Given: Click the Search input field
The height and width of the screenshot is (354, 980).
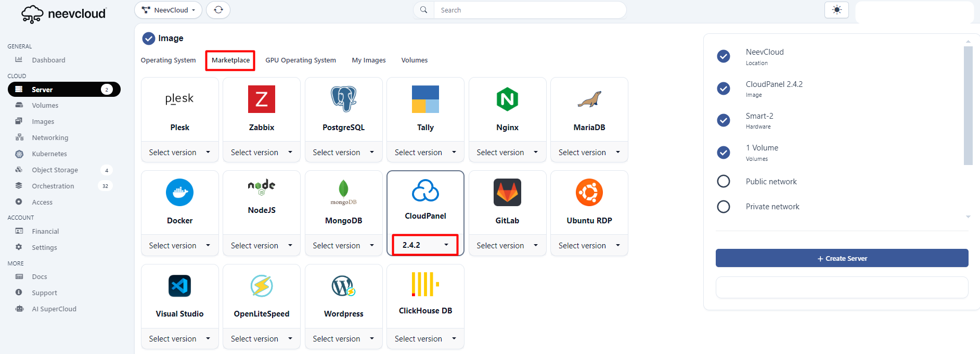Looking at the screenshot, I should coord(530,10).
